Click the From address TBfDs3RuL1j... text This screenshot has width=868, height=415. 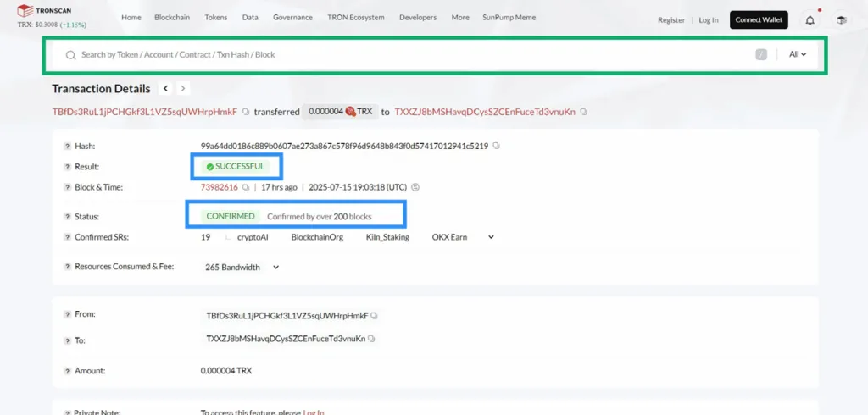(287, 316)
